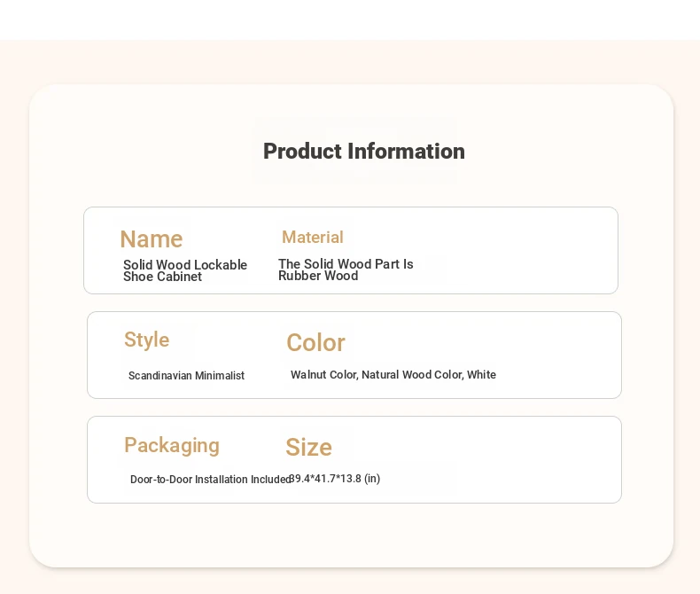Click 'Rubber Wood' in the material value
This screenshot has width=700, height=594.
coord(318,276)
